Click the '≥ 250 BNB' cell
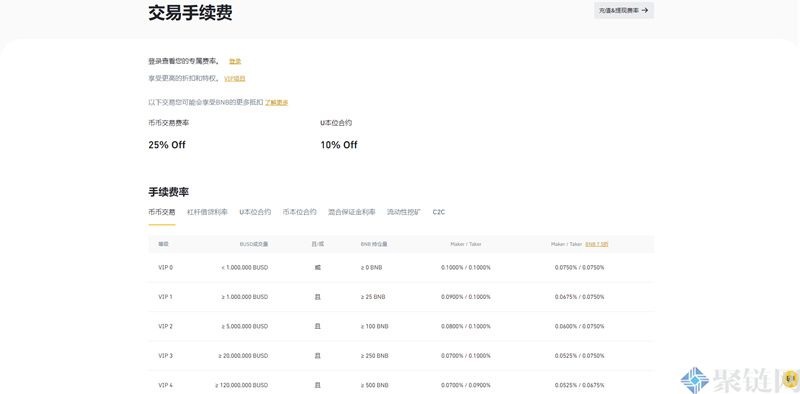Image resolution: width=800 pixels, height=394 pixels. point(374,356)
